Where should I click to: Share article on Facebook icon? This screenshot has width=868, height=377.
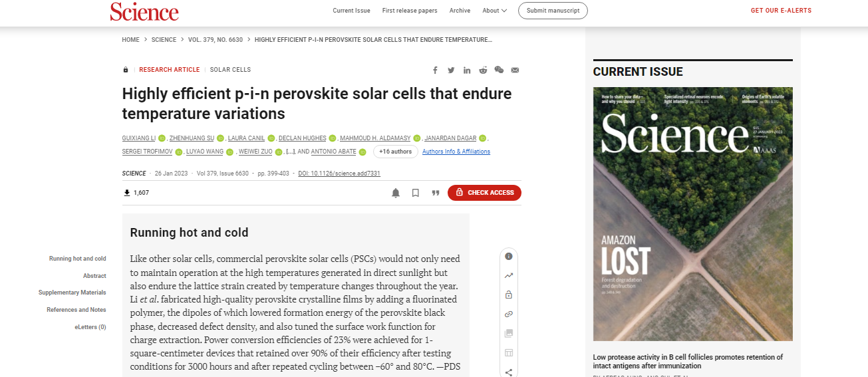click(x=435, y=70)
